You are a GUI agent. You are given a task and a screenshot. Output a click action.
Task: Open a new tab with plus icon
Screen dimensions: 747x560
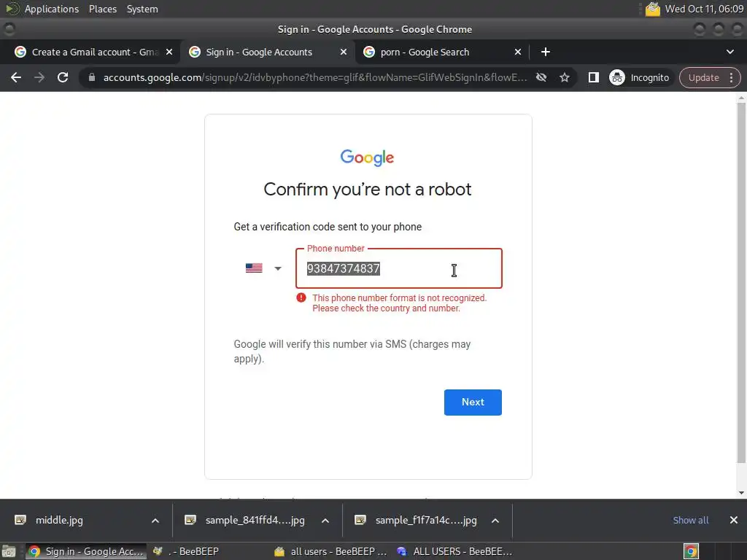(546, 52)
